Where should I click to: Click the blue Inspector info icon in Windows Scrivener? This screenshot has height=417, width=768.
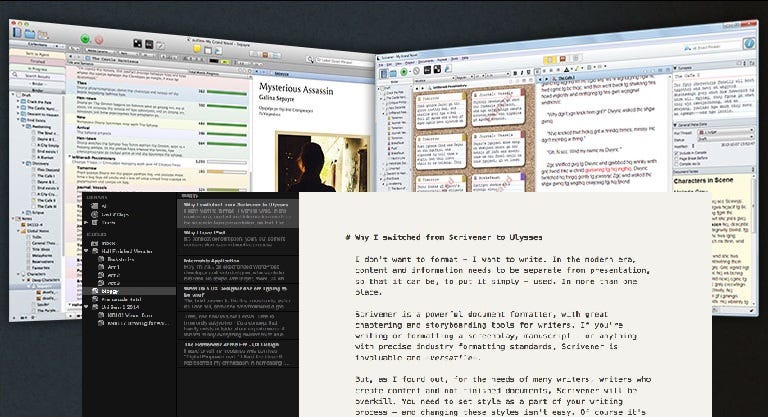click(x=749, y=44)
